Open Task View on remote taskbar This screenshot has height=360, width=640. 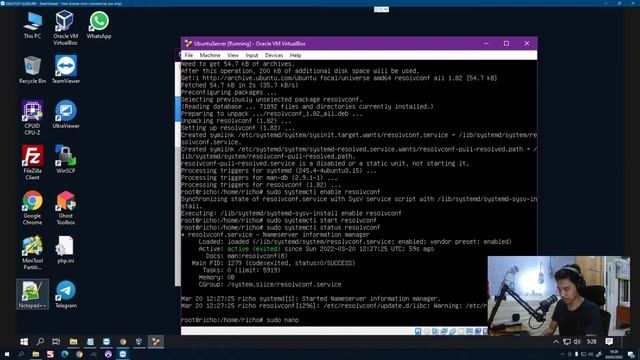click(56, 341)
